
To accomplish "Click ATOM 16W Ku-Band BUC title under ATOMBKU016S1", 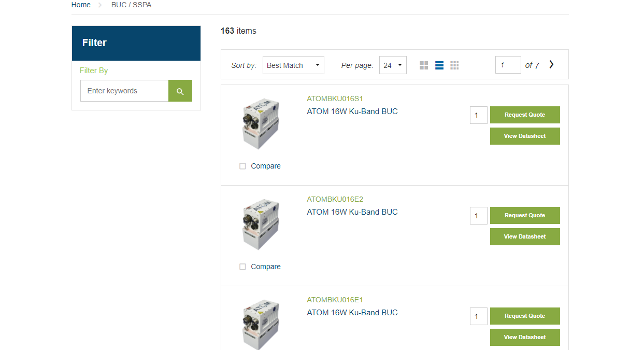I will click(x=352, y=111).
